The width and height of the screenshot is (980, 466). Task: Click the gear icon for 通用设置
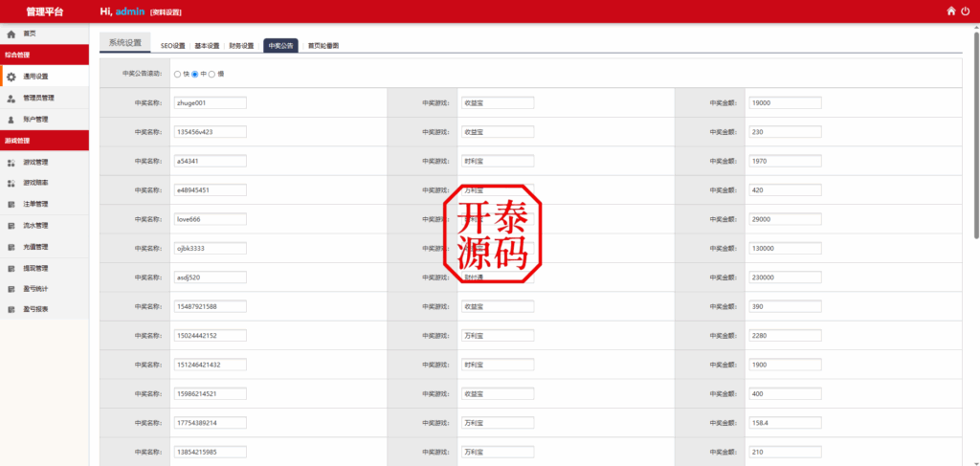(x=11, y=77)
